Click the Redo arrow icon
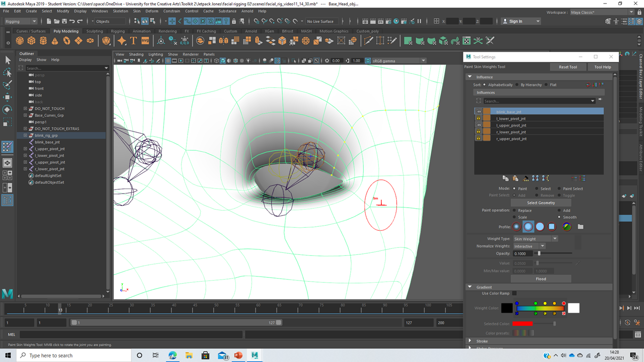The image size is (644, 362). 80,21
